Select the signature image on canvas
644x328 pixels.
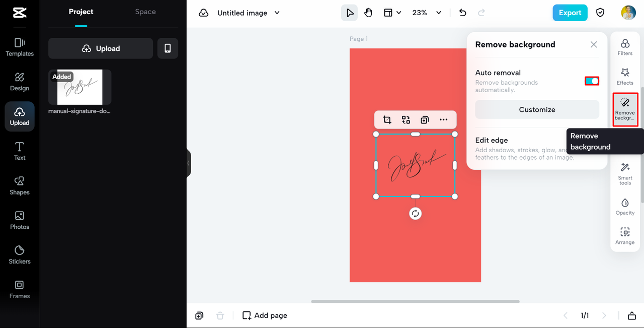(x=415, y=165)
